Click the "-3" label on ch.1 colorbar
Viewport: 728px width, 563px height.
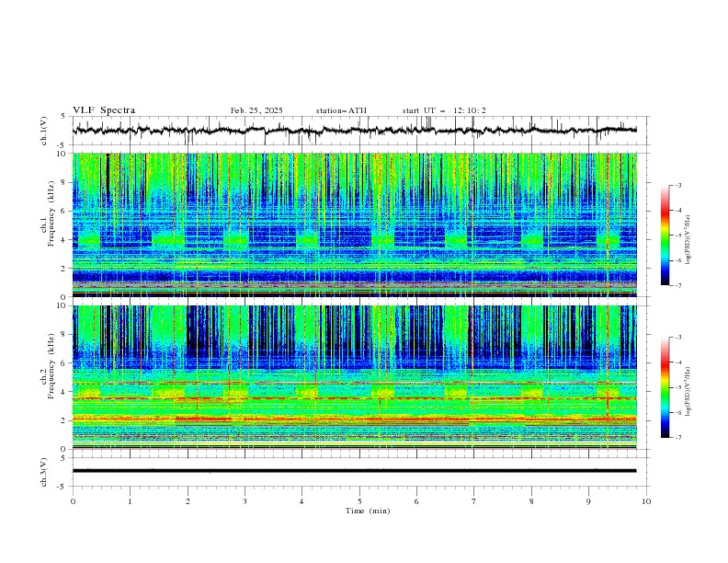coord(677,185)
